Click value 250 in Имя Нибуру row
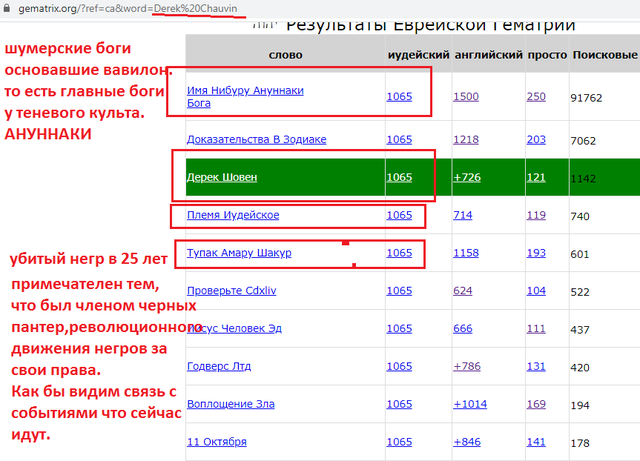This screenshot has height=461, width=640. pos(536,96)
